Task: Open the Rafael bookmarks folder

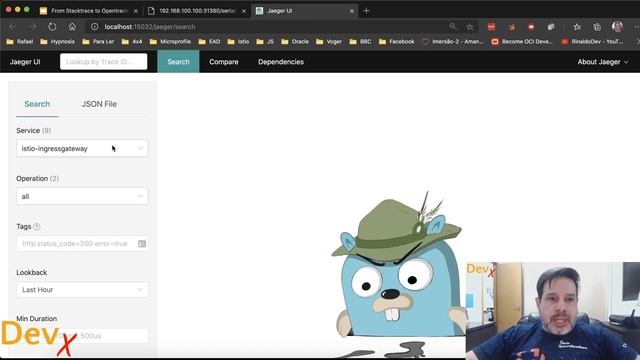Action: 20,41
